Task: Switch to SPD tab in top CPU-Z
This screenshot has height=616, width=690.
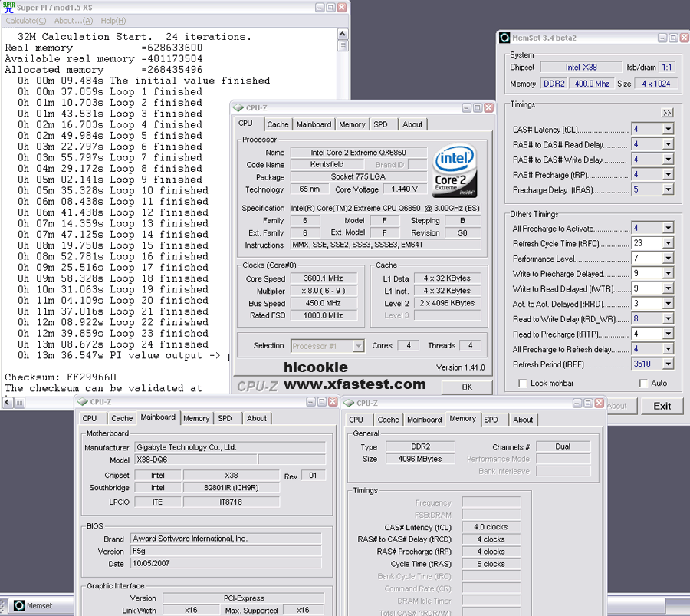Action: click(380, 124)
